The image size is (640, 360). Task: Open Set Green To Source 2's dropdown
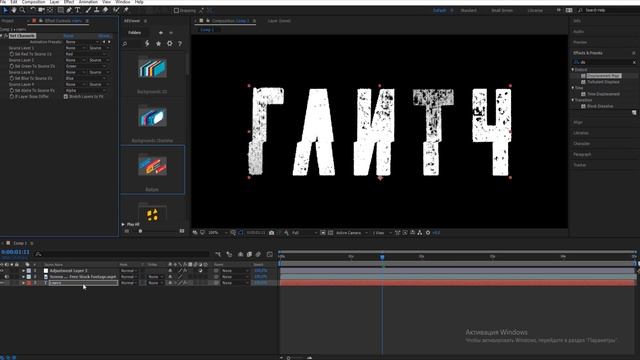pos(86,66)
